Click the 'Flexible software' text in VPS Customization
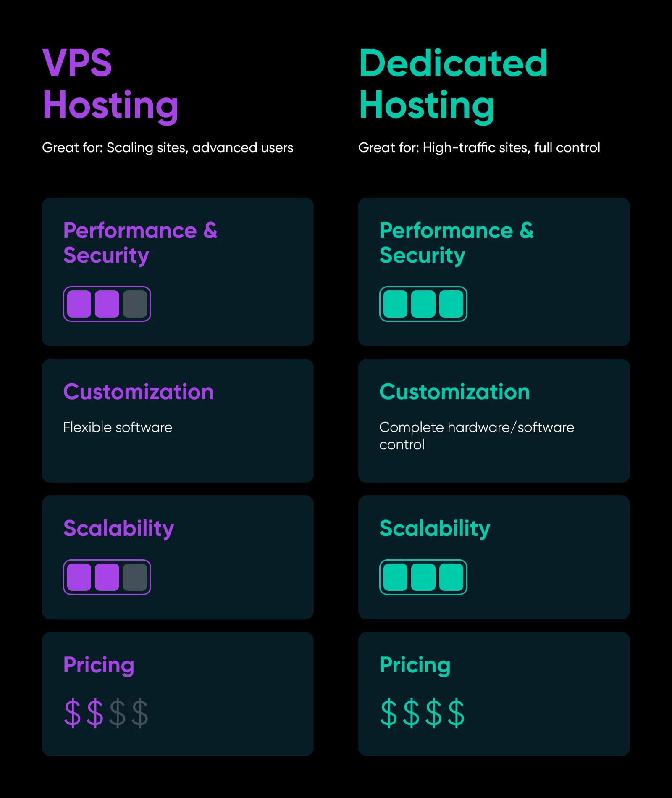The height and width of the screenshot is (798, 672). tap(118, 427)
